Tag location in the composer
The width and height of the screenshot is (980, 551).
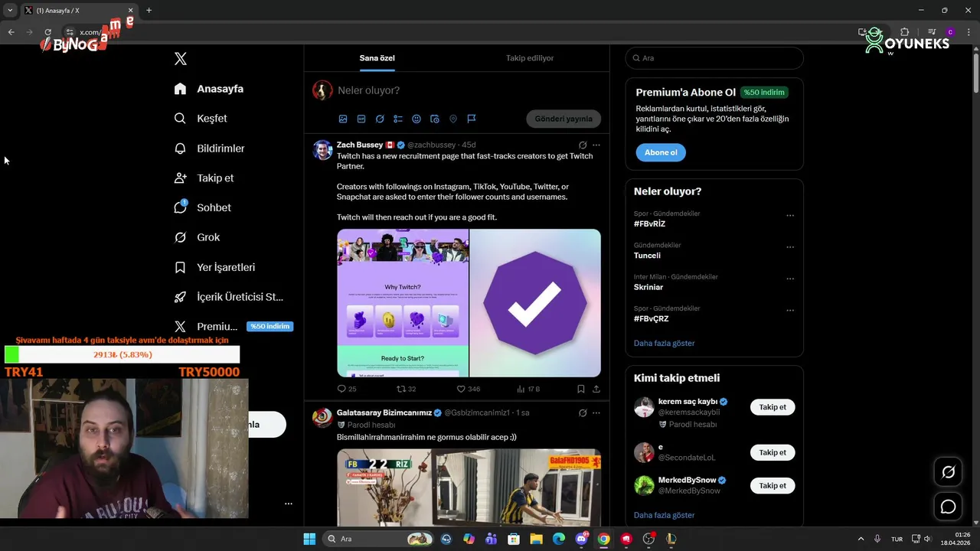click(x=453, y=119)
